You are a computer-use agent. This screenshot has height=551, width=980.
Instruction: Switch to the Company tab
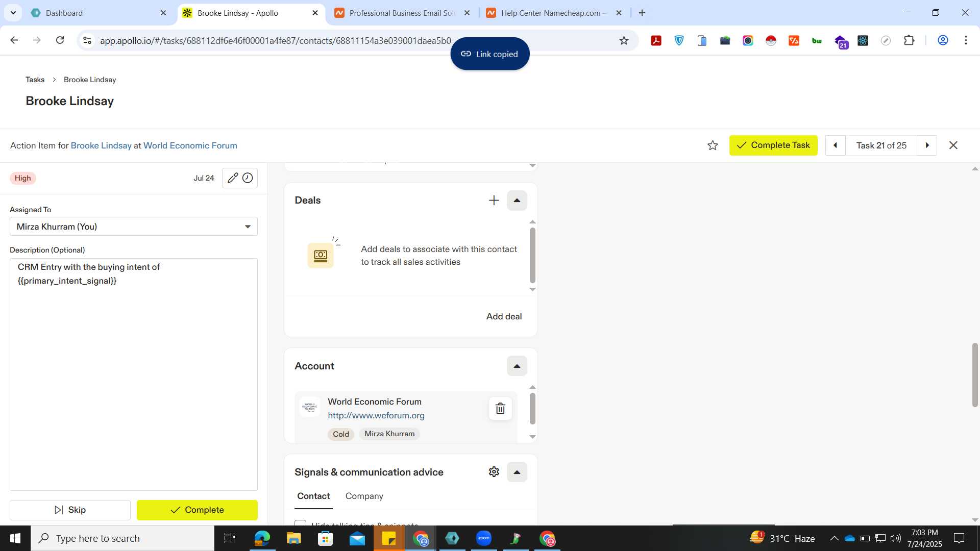pyautogui.click(x=364, y=496)
